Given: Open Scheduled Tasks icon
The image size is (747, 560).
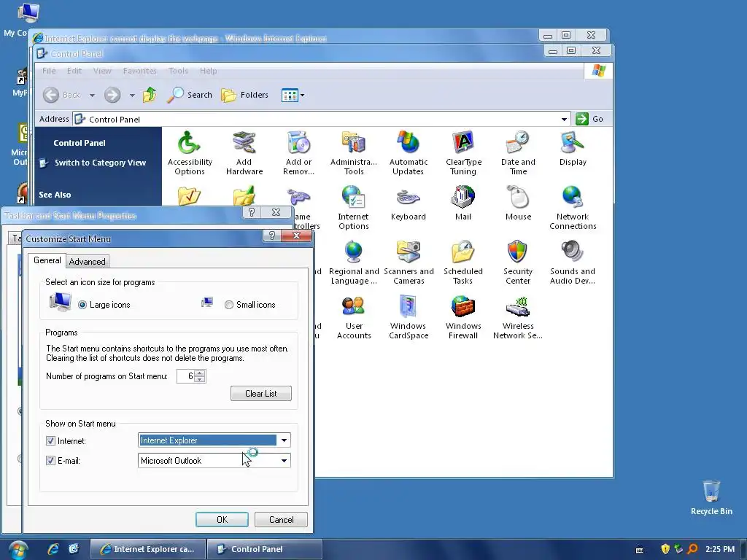Looking at the screenshot, I should (463, 262).
